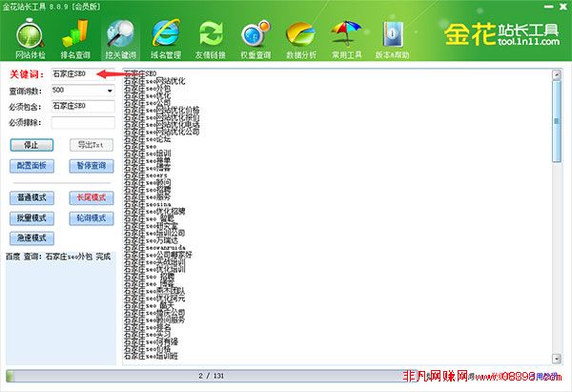Screen dimensions: 572x392
Task: Select result row 石家庄seoers
Action: 145,175
